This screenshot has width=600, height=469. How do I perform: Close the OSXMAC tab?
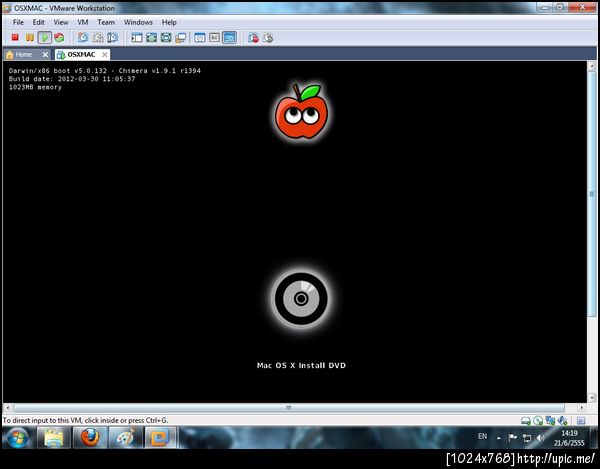tap(104, 55)
